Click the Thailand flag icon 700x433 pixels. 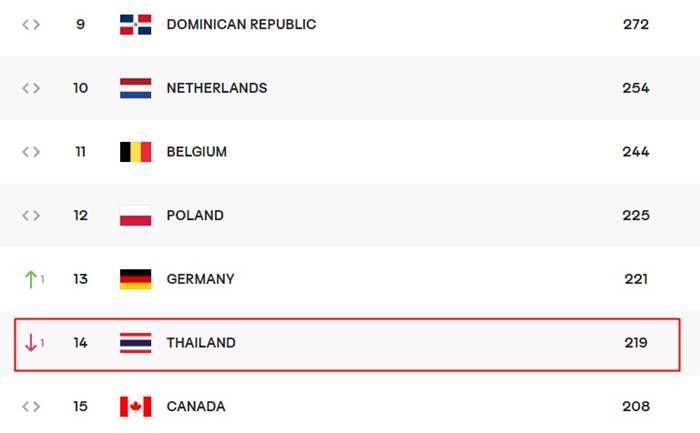[x=135, y=343]
